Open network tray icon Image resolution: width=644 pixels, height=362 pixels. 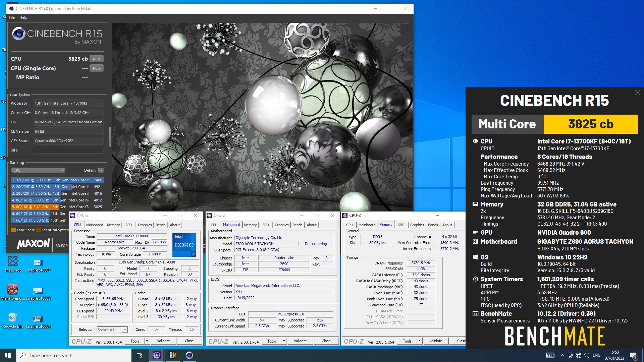coord(579,355)
